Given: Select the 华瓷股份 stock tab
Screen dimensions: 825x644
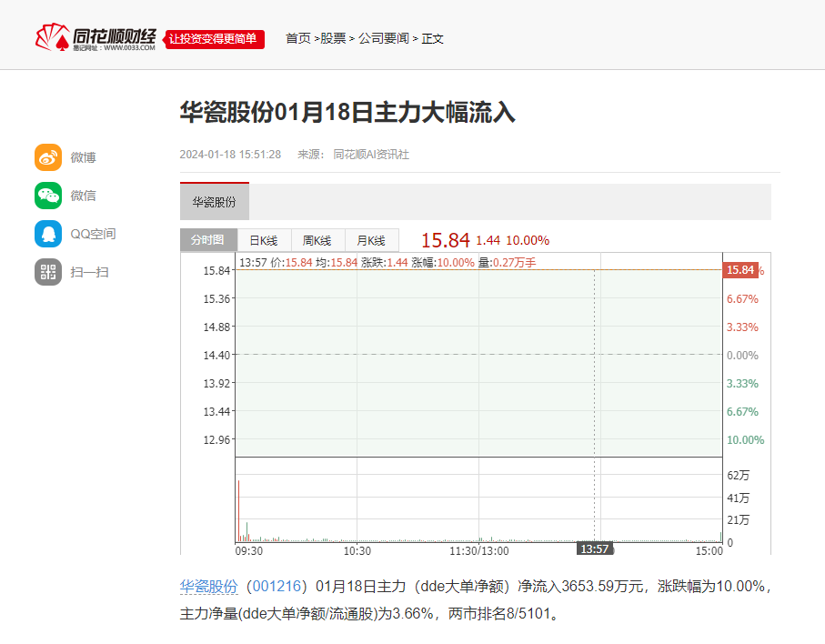Looking at the screenshot, I should click(214, 202).
